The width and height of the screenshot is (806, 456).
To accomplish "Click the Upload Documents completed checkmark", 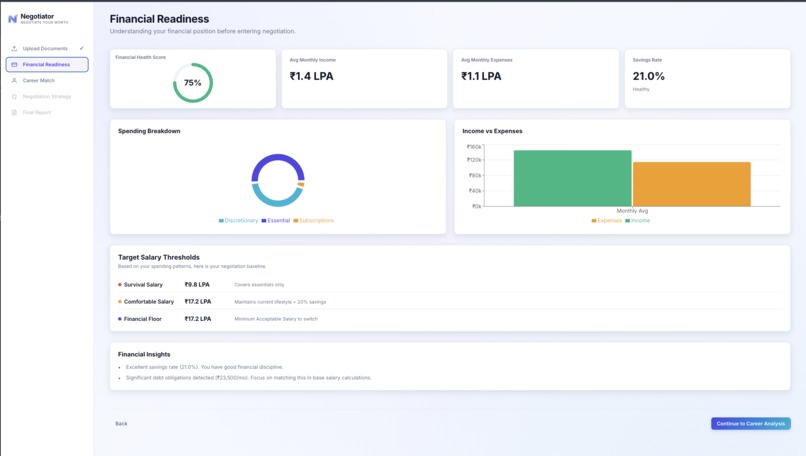I will (82, 48).
